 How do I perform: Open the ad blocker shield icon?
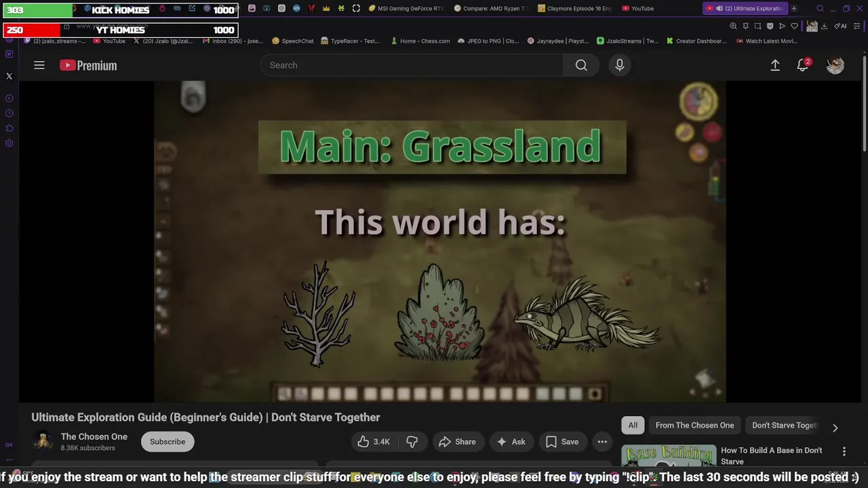click(770, 26)
